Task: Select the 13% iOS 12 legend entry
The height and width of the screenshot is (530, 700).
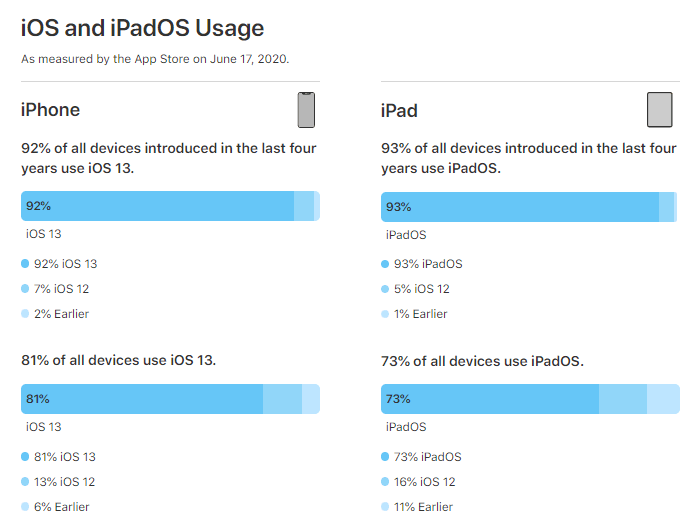Action: point(58,482)
